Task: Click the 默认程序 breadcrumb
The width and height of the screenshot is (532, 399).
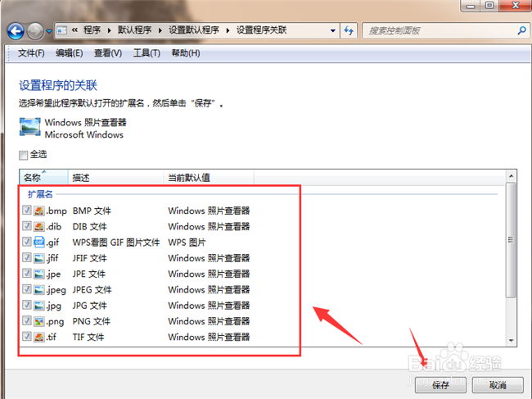Action: click(x=135, y=30)
